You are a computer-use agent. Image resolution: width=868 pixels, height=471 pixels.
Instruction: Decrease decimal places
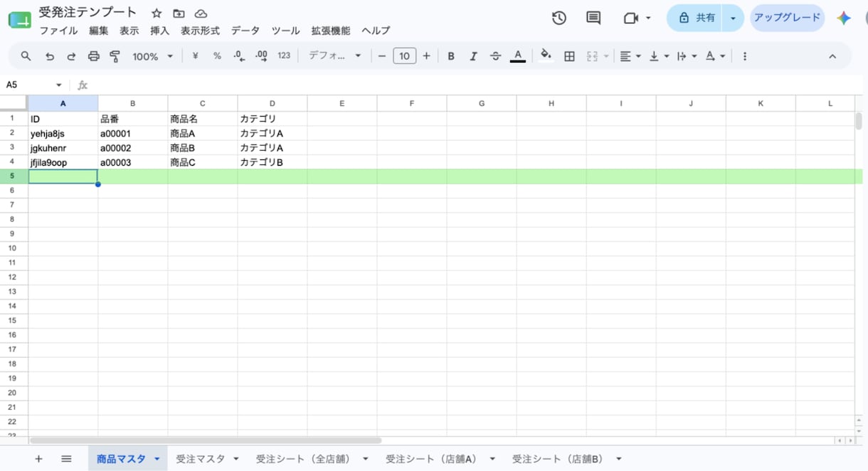click(x=239, y=56)
